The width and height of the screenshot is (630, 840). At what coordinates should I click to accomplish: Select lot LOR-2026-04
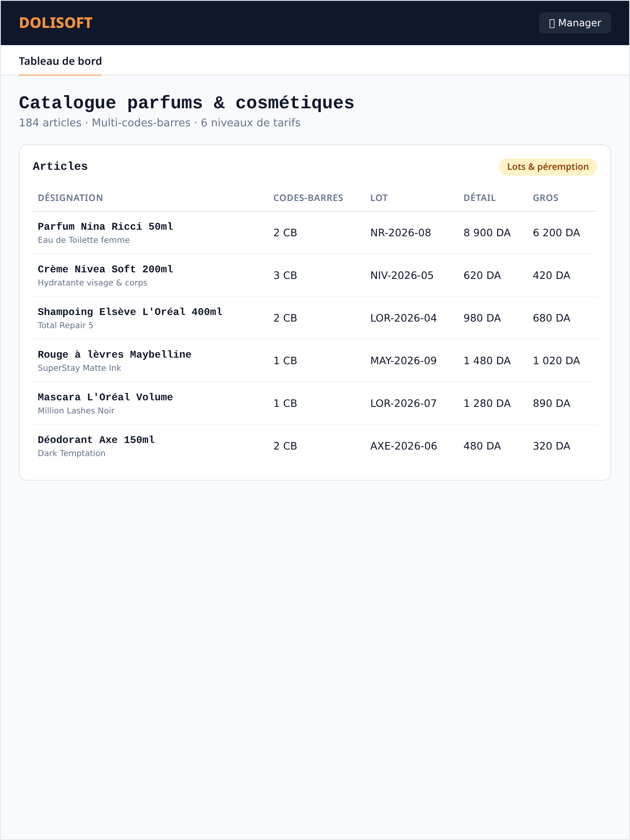click(403, 318)
